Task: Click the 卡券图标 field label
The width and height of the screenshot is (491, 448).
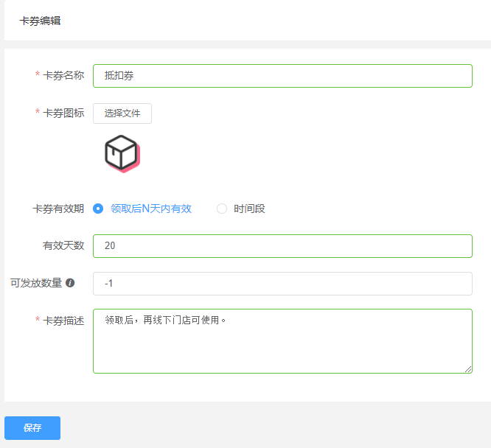Action: point(63,113)
